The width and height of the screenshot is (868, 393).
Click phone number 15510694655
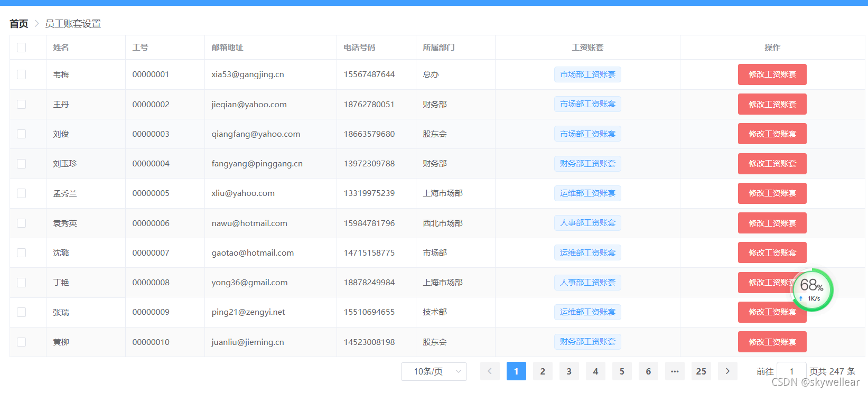369,312
